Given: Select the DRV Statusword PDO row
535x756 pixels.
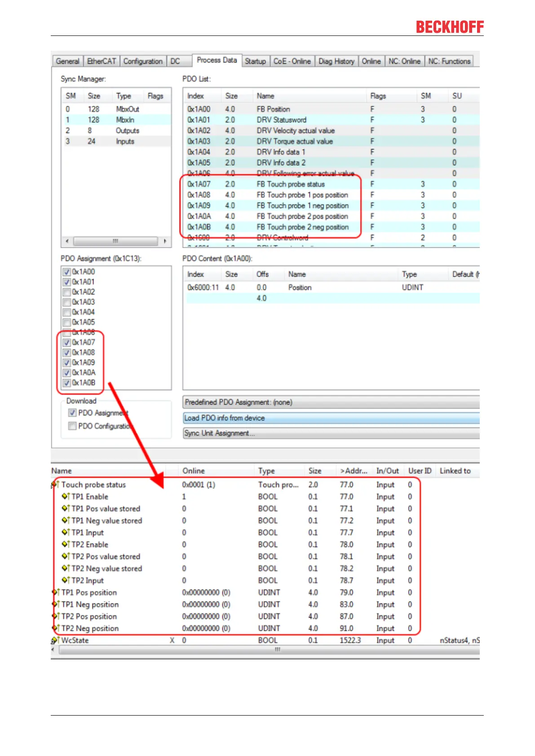Looking at the screenshot, I should pyautogui.click(x=332, y=120).
